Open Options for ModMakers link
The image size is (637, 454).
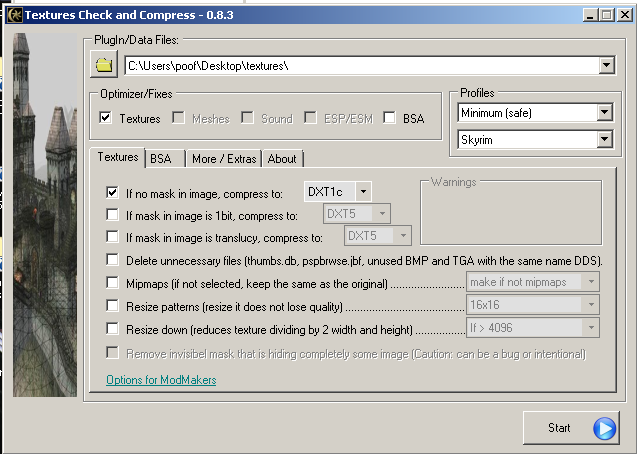[x=161, y=380]
